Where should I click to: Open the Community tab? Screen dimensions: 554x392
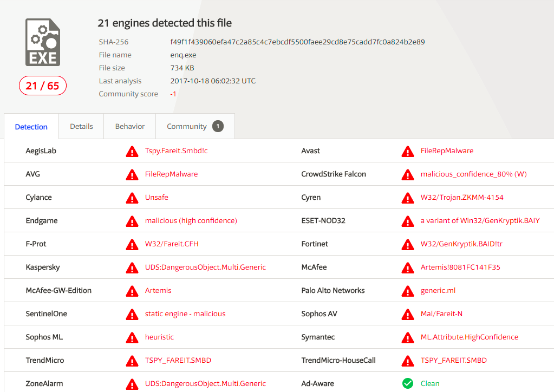coord(187,126)
